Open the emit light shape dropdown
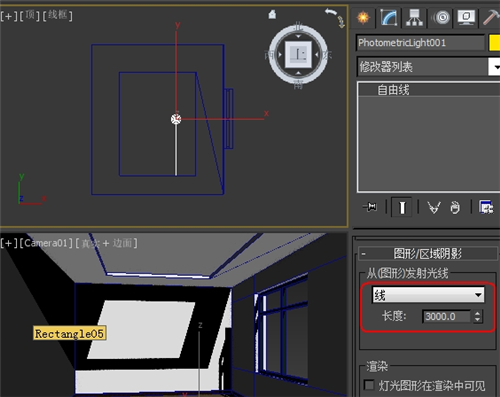500x397 pixels. [428, 295]
